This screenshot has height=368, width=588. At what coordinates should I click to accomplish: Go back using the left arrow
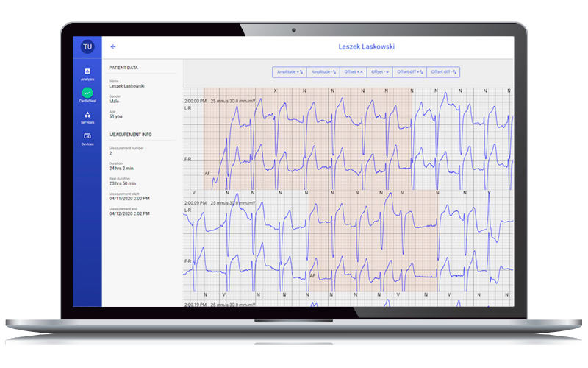point(113,46)
